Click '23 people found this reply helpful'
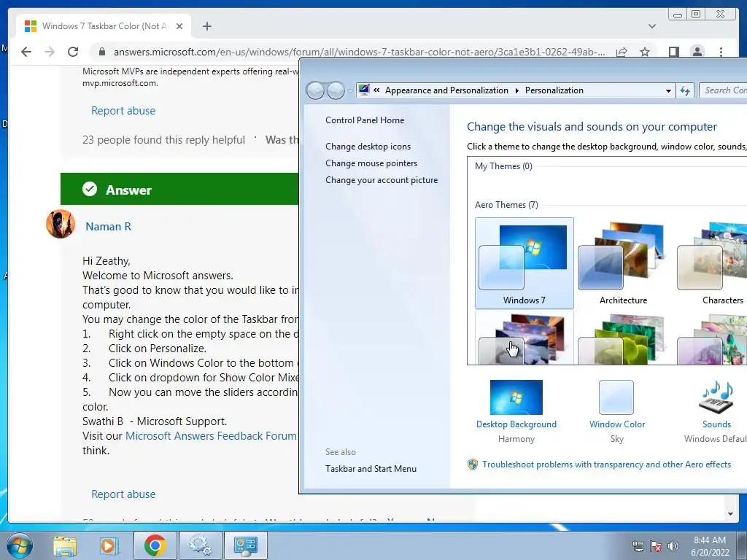Screen dimensions: 747x560 pos(163,140)
